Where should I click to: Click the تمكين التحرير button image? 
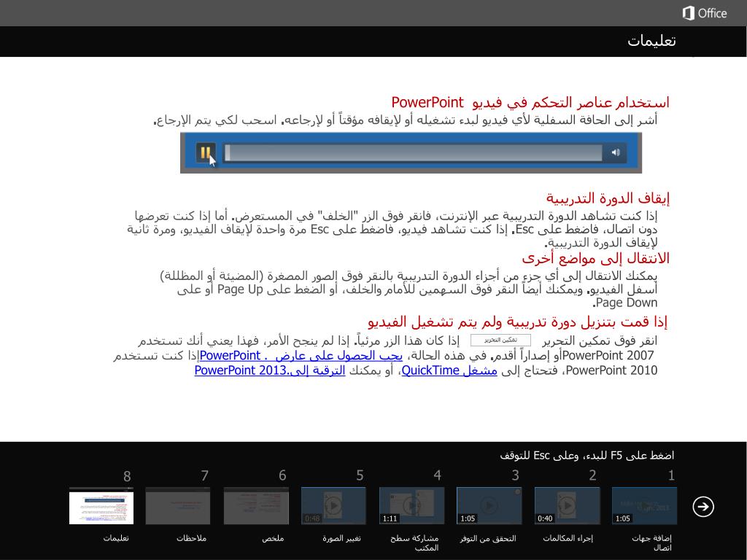pos(500,340)
